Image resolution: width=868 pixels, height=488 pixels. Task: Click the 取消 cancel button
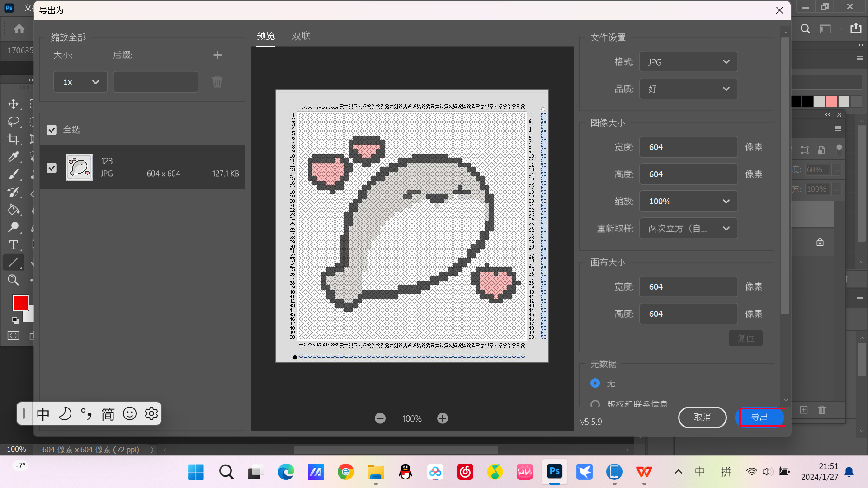pos(703,418)
